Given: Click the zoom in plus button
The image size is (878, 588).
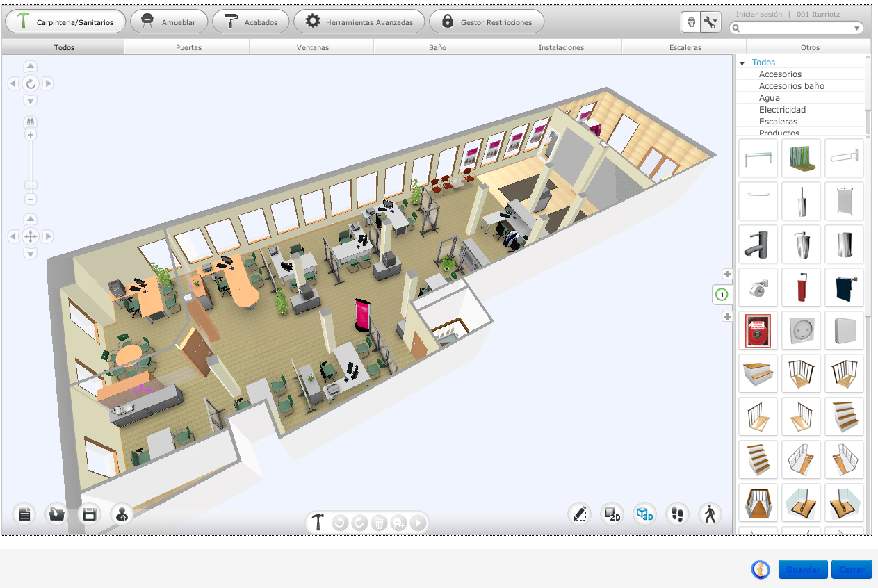Looking at the screenshot, I should (31, 135).
